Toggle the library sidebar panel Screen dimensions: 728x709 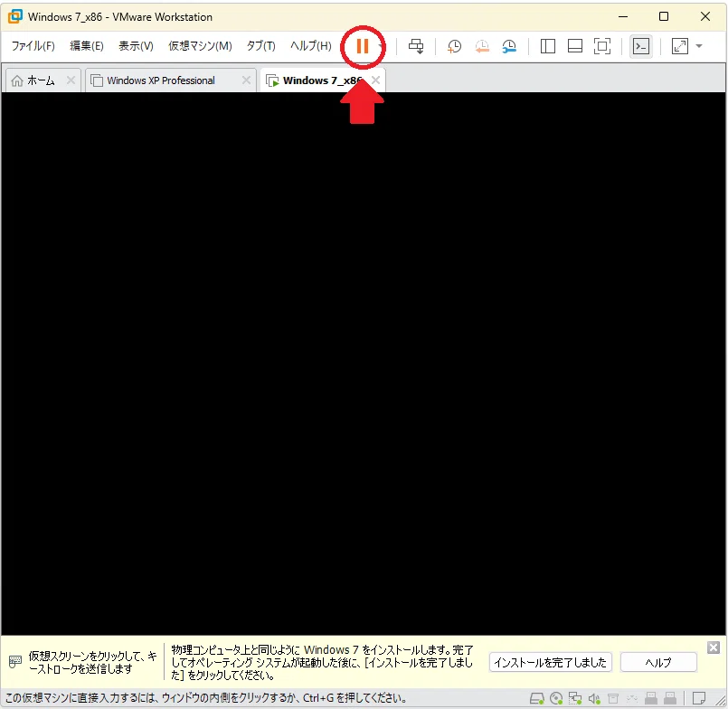tap(548, 46)
